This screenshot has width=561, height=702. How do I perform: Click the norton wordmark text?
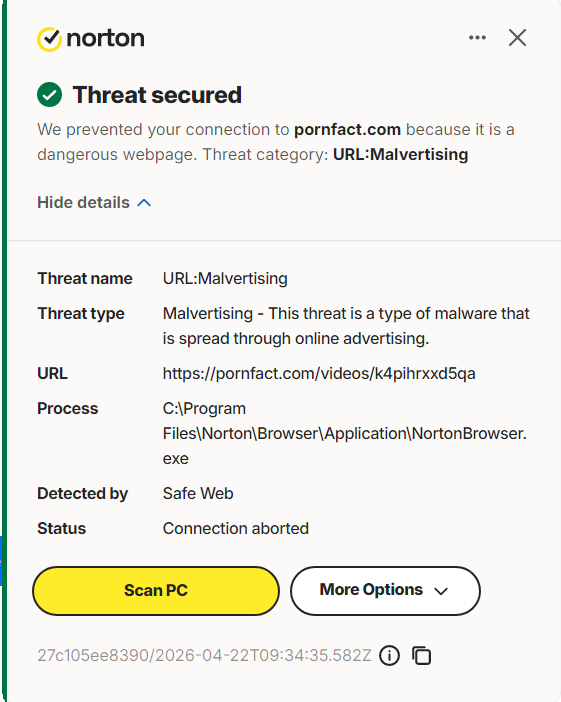click(x=105, y=39)
